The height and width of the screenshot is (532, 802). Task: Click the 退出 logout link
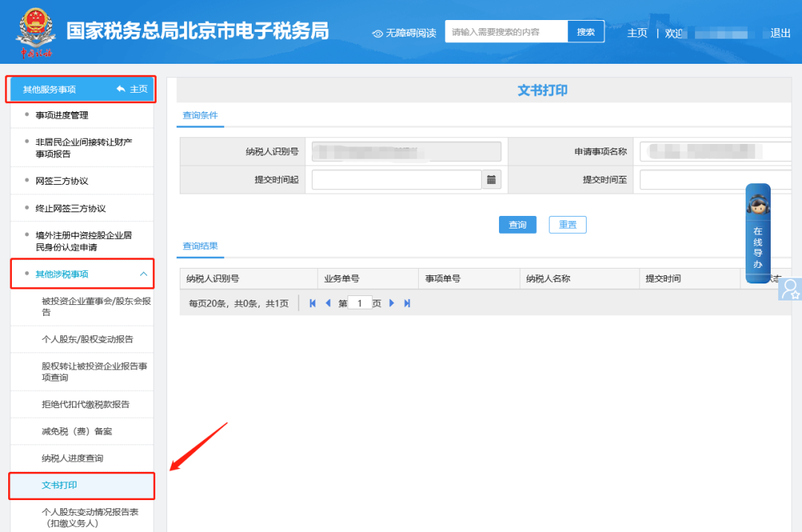[780, 33]
